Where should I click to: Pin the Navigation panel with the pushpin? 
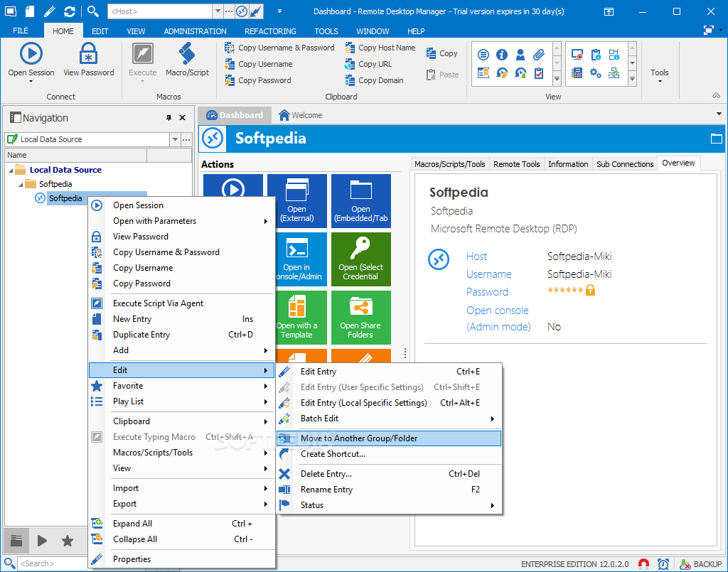click(x=168, y=118)
